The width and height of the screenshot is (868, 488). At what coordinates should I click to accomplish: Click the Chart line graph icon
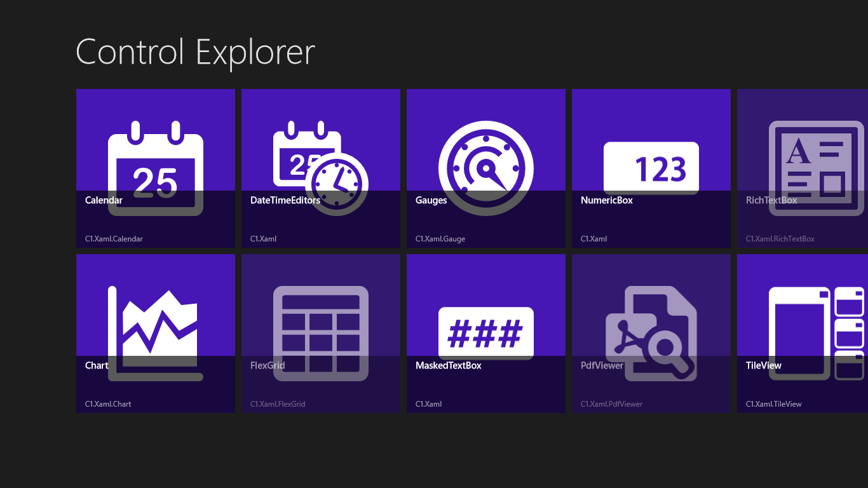[156, 334]
